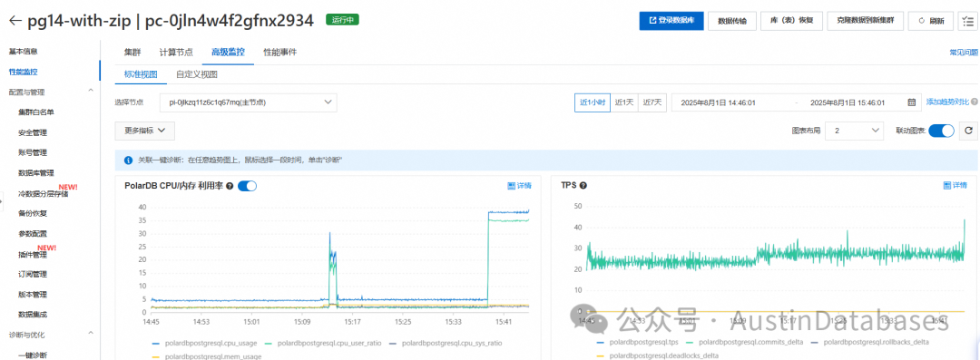
Task: Switch to the 集群 tab
Action: (132, 52)
